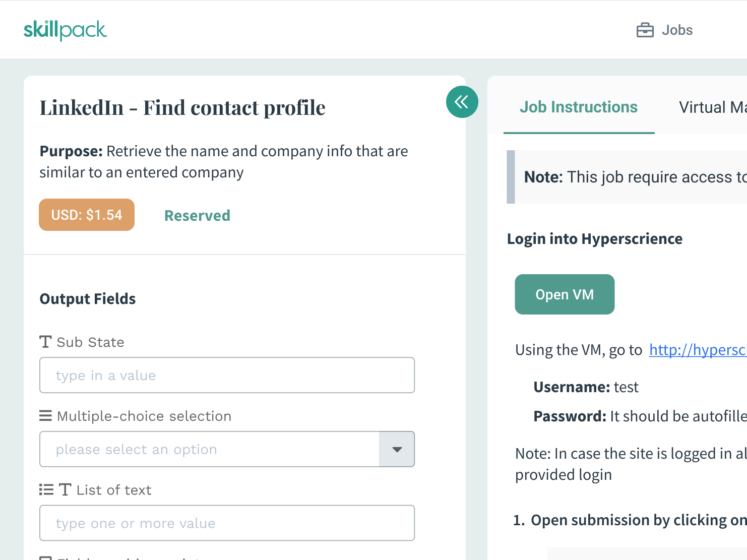This screenshot has width=747, height=560.
Task: Focus the List of text input field
Action: (x=227, y=523)
